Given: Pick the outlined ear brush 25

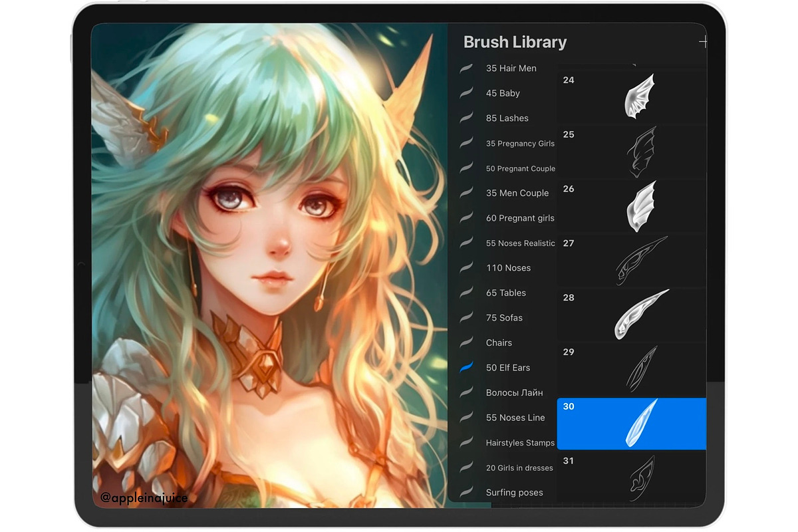Looking at the screenshot, I should (631, 152).
